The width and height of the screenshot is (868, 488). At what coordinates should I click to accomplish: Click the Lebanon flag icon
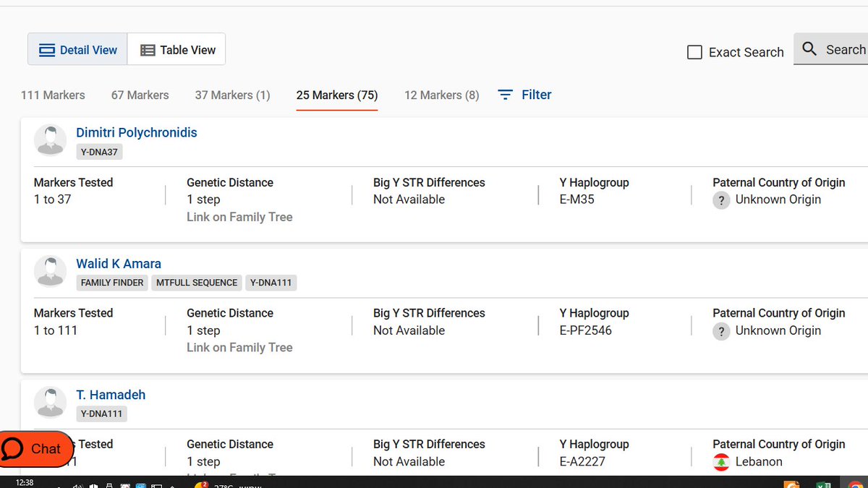point(721,462)
